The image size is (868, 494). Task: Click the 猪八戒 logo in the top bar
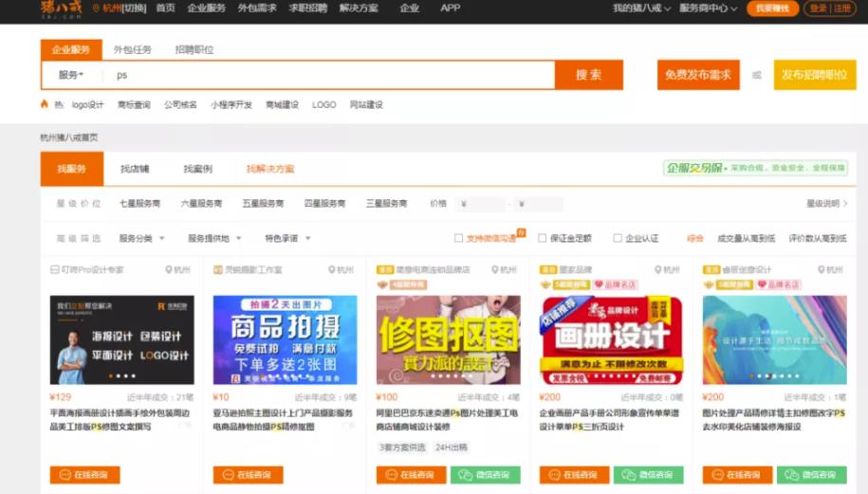pos(61,9)
